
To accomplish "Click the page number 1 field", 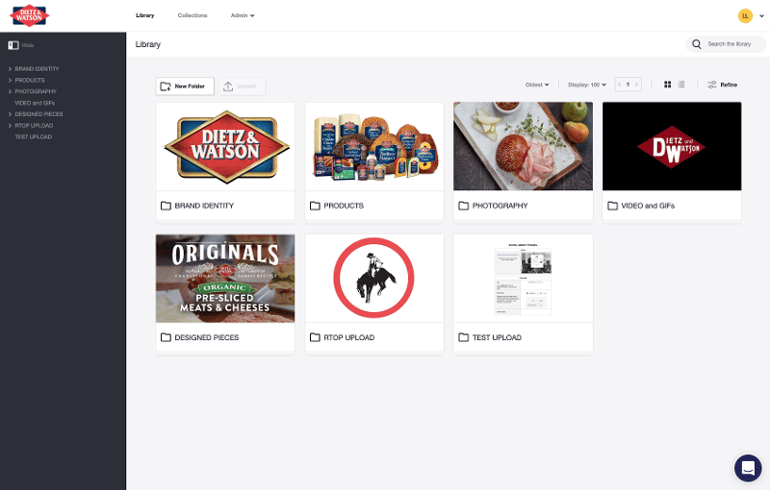I will pos(628,84).
